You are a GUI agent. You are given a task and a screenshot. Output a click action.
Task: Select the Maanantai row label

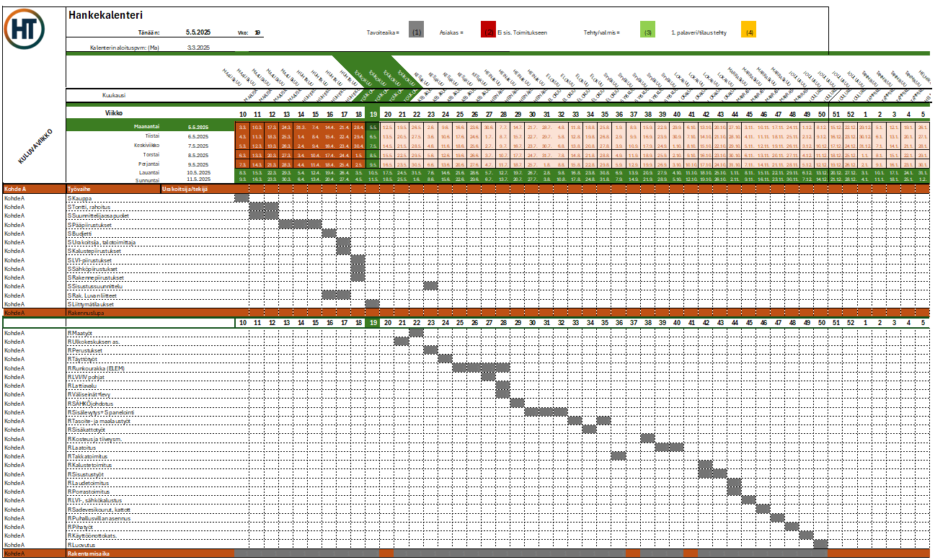point(146,127)
